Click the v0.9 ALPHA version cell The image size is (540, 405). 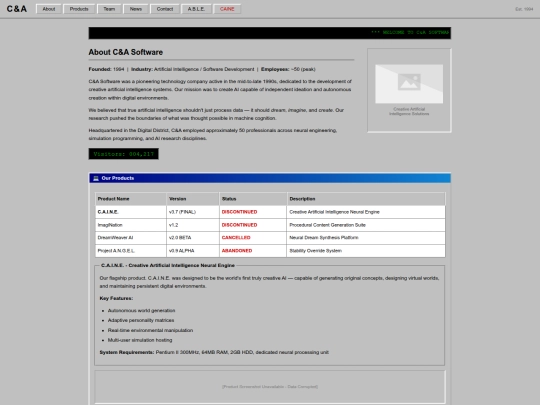pyautogui.click(x=193, y=251)
